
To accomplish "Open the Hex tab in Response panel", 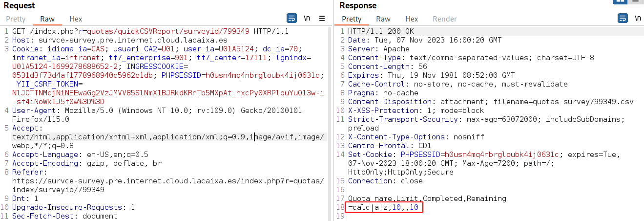I will pyautogui.click(x=412, y=19).
